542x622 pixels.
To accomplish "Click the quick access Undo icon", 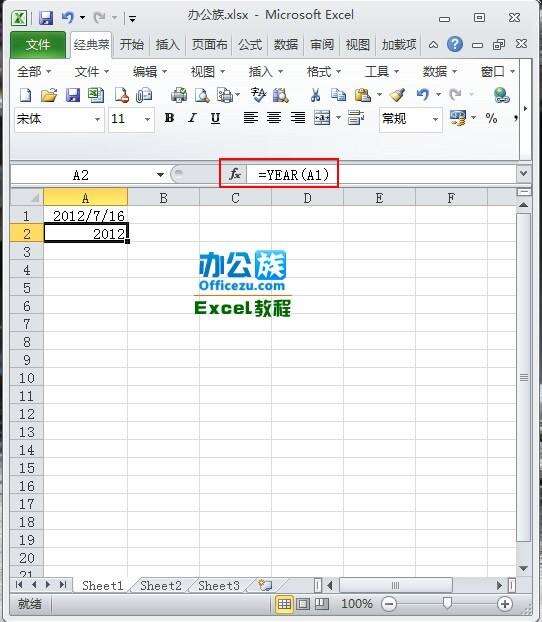I will coord(67,17).
